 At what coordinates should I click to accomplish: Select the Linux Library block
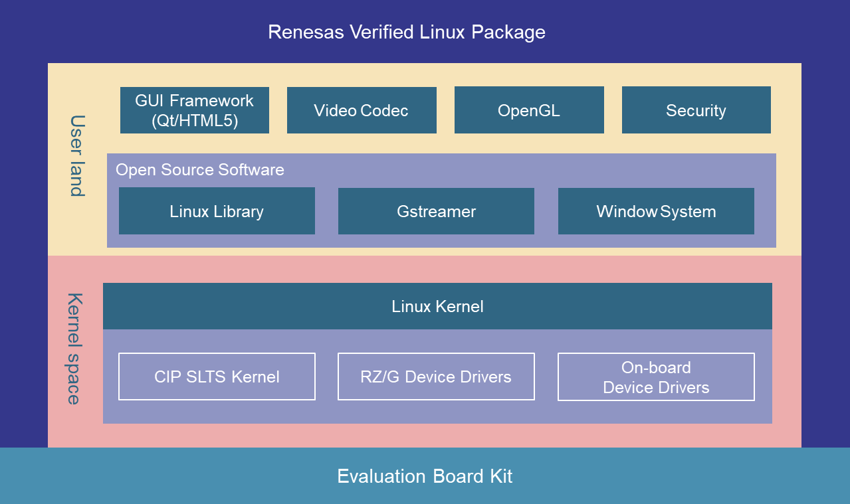coord(217,211)
